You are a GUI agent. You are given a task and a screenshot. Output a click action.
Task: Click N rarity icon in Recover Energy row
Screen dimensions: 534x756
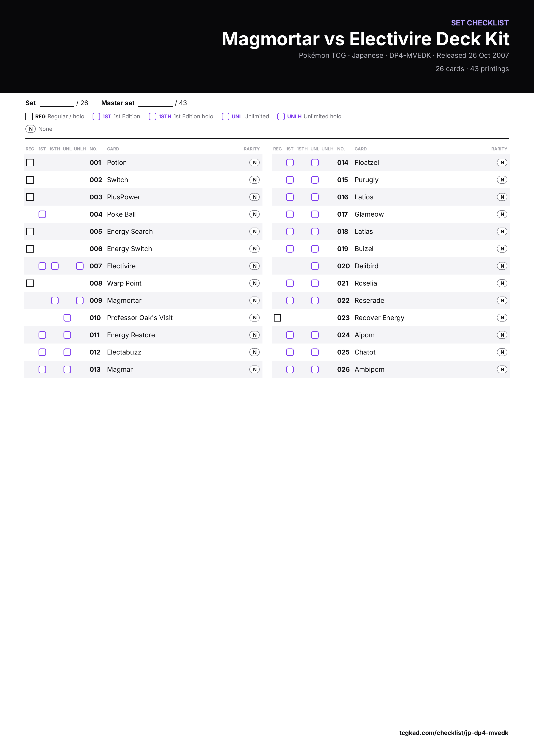point(502,318)
